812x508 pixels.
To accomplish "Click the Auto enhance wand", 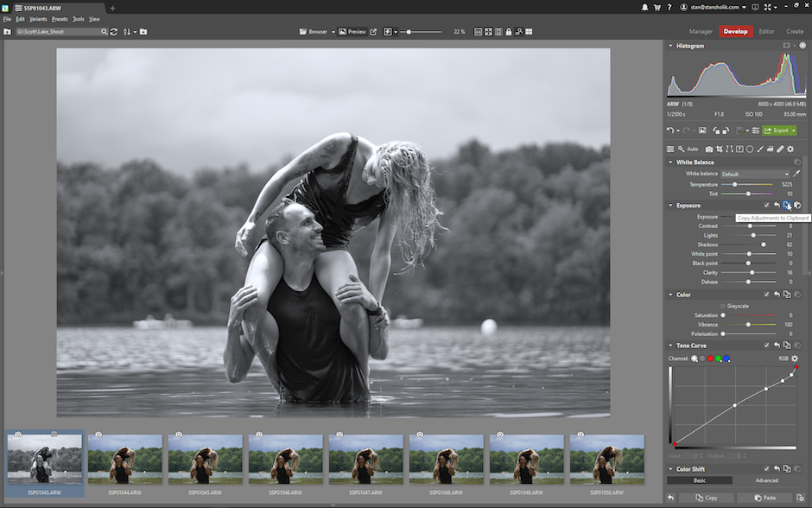I will (x=688, y=149).
